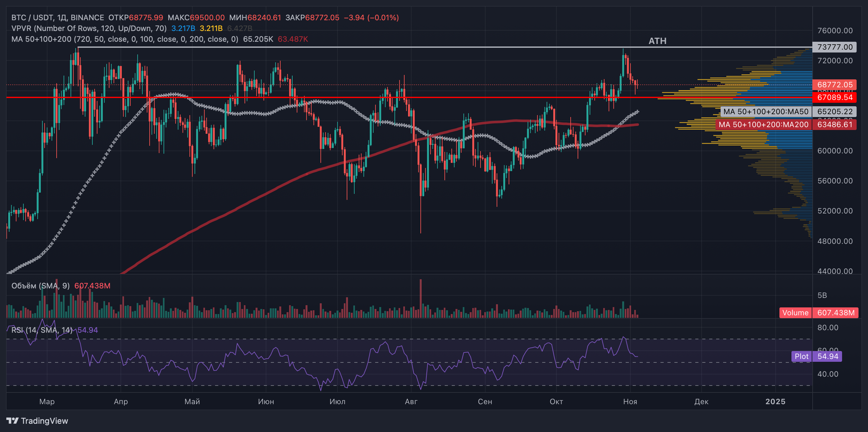Select the red Volume label on the scale
This screenshot has width=868, height=432.
coord(795,313)
